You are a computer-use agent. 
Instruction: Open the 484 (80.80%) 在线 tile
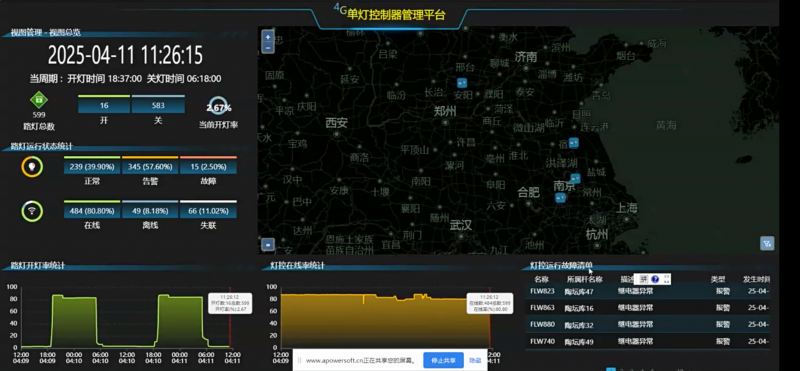point(92,210)
